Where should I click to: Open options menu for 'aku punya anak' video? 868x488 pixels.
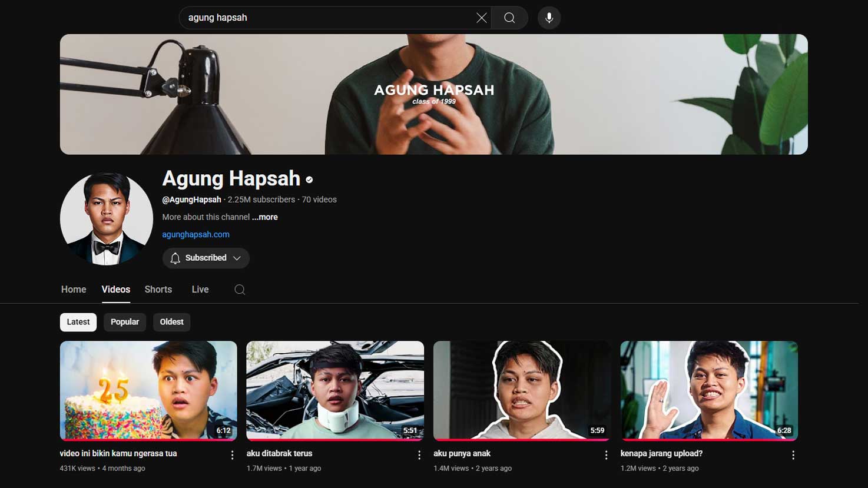606,454
